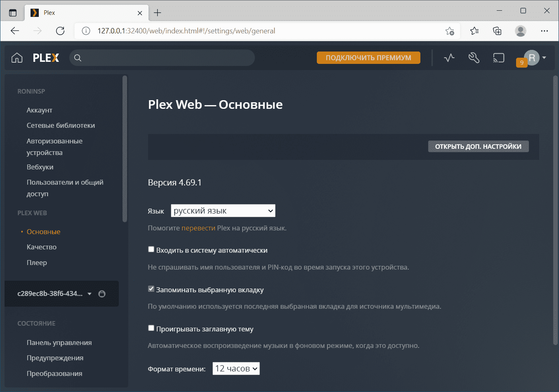Image resolution: width=559 pixels, height=392 pixels.
Task: Open the browser Favorites list
Action: point(474,31)
